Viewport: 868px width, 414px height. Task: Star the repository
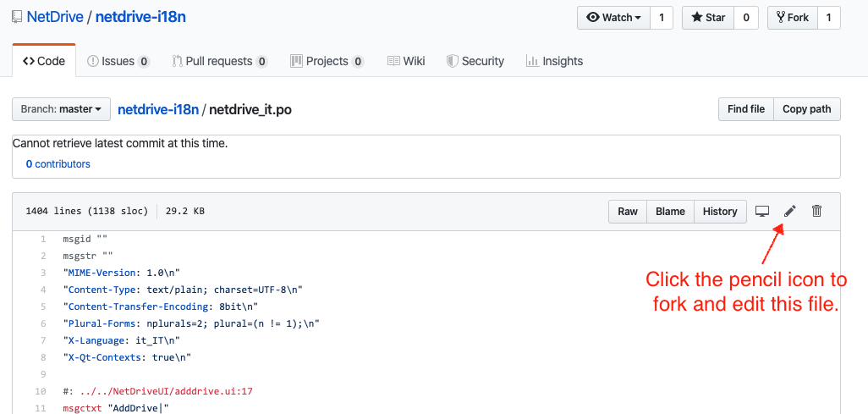(708, 18)
